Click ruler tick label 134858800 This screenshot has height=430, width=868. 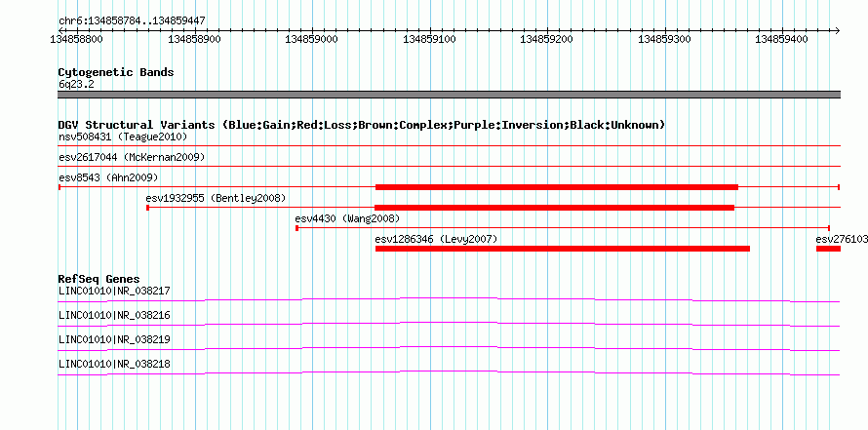pos(76,39)
